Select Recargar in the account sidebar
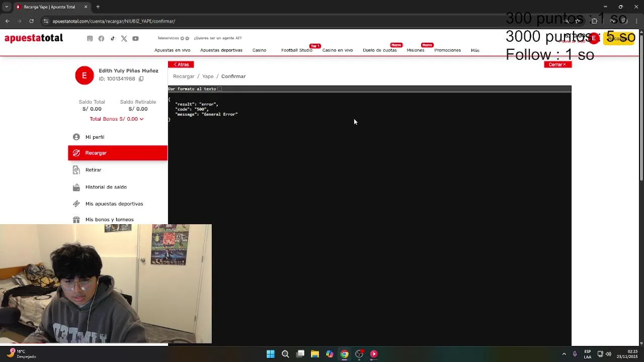 tap(118, 153)
